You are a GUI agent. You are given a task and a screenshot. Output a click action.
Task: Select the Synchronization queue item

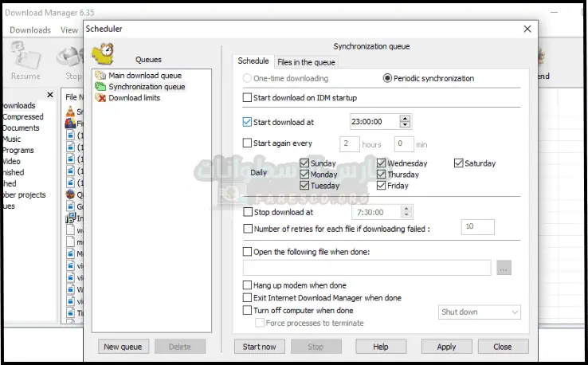point(146,86)
